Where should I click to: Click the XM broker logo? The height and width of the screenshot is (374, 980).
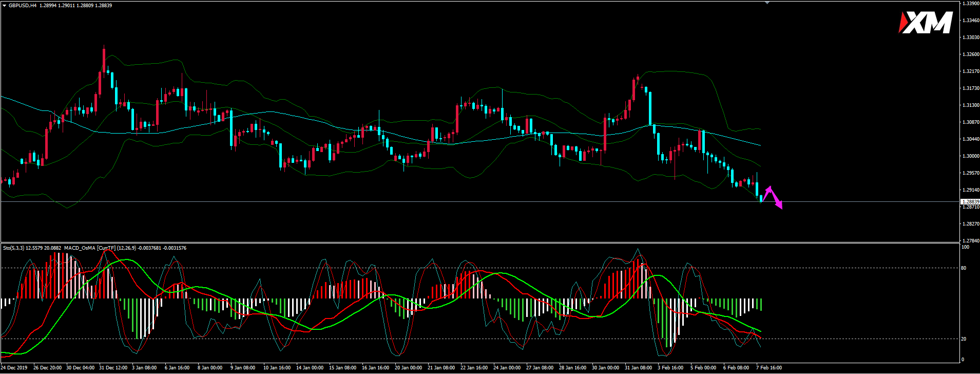pos(926,23)
